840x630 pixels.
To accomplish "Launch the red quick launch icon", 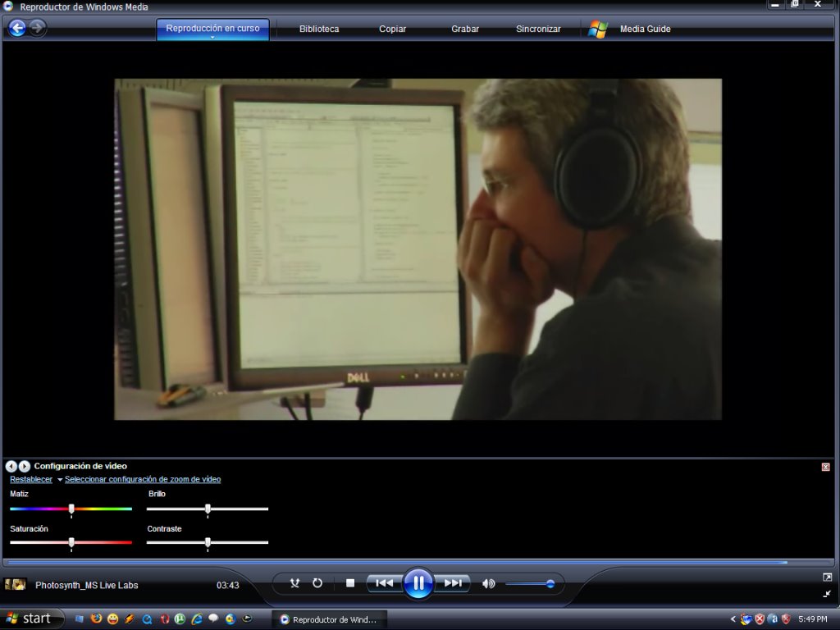I will 164,619.
